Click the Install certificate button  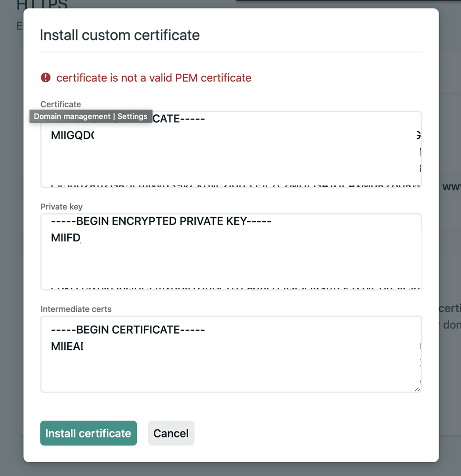(x=88, y=433)
